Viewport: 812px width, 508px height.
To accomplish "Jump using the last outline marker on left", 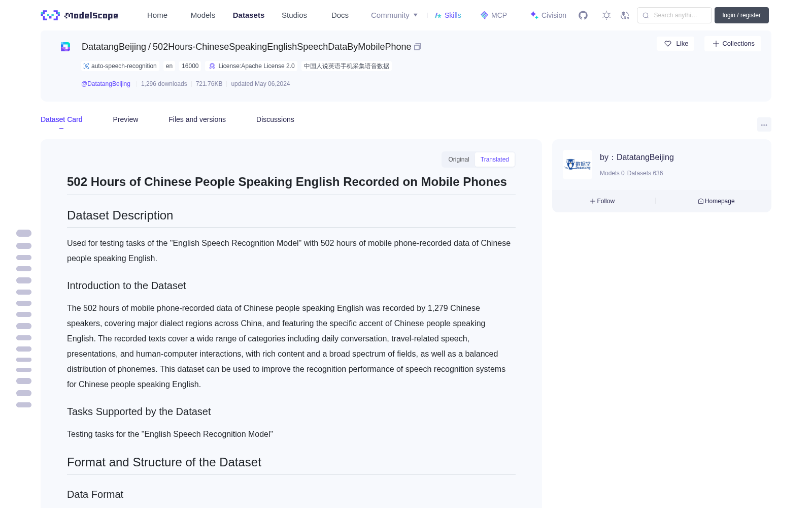I will 24,405.
